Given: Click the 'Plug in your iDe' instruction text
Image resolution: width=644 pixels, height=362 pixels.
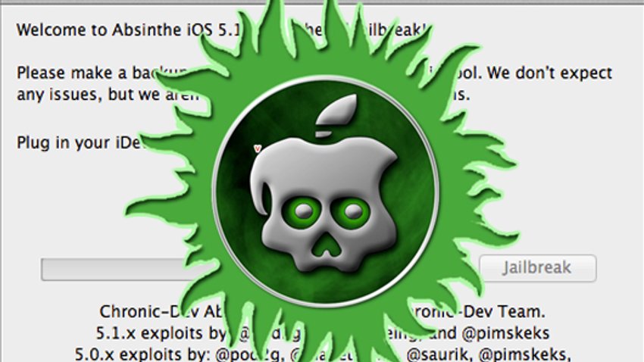Looking at the screenshot, I should tap(79, 143).
